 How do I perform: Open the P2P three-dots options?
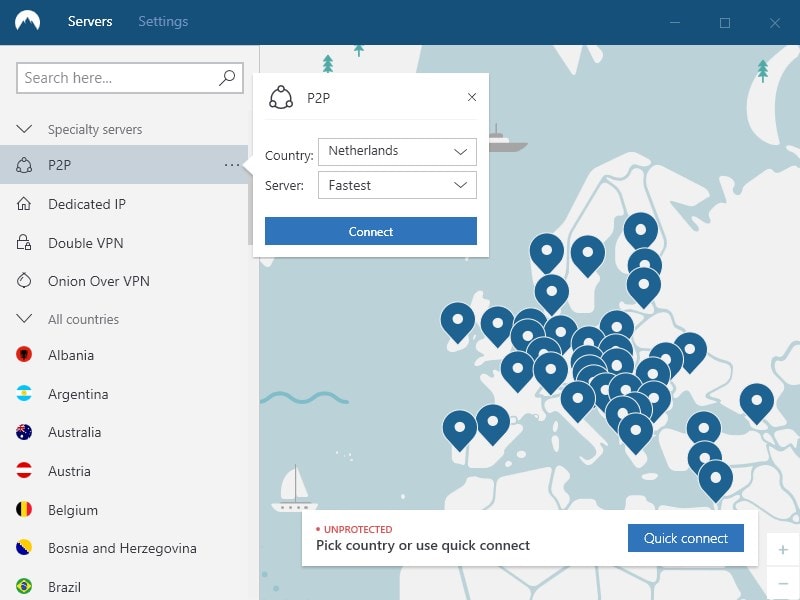click(232, 165)
